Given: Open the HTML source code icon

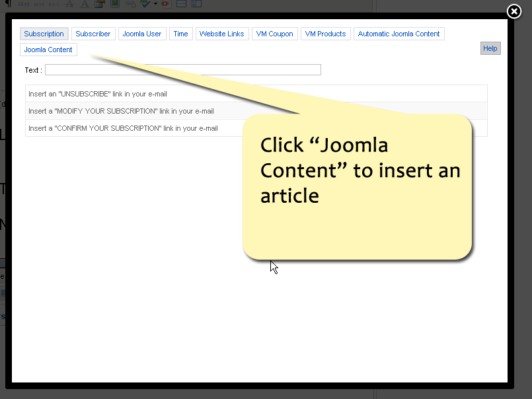Looking at the screenshot, I should (165, 4).
